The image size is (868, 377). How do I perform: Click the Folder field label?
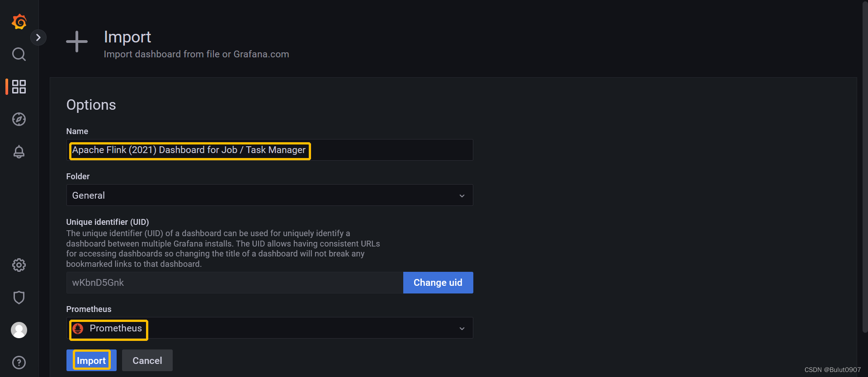[x=78, y=177]
